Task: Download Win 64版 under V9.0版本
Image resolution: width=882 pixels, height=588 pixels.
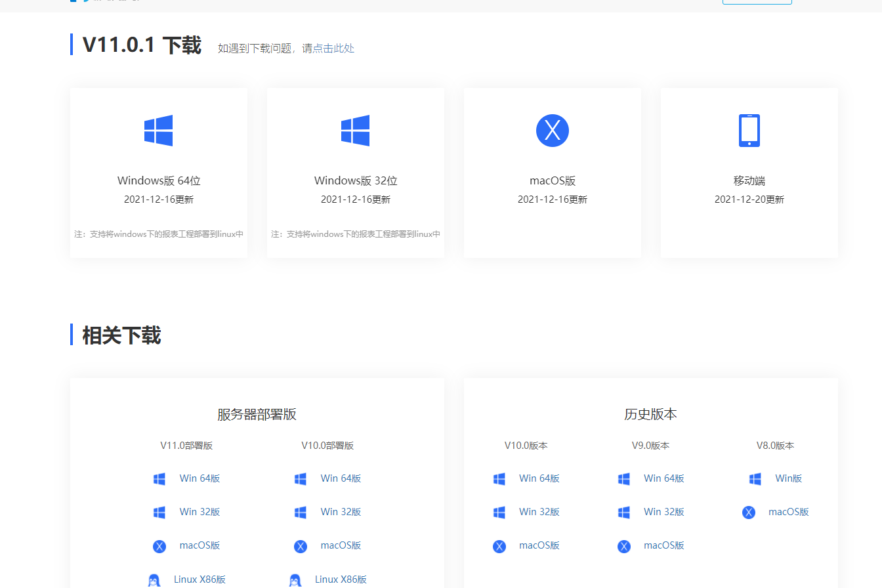Action: tap(664, 478)
